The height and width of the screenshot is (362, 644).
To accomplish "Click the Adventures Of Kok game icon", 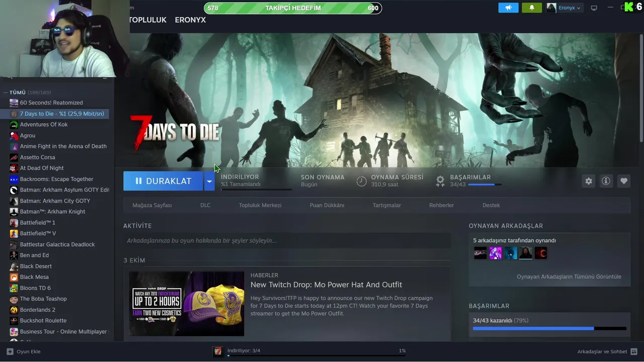I will (14, 125).
